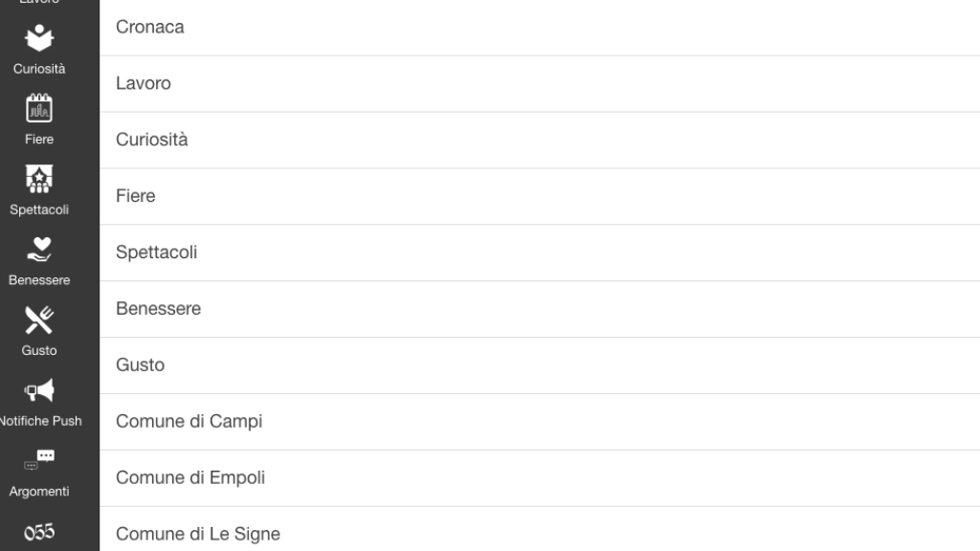Select Comune di Empoli entry

(x=540, y=478)
